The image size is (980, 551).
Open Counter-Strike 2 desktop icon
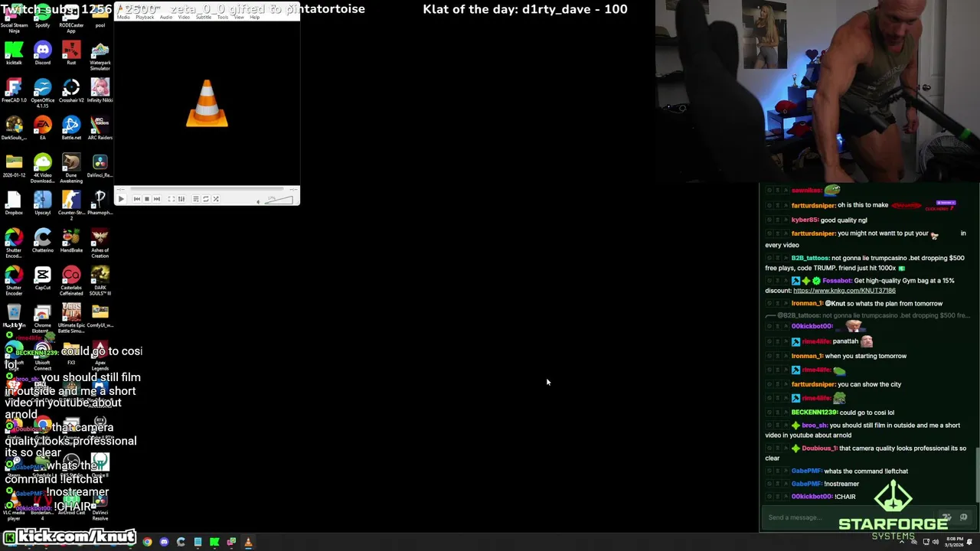pyautogui.click(x=71, y=205)
